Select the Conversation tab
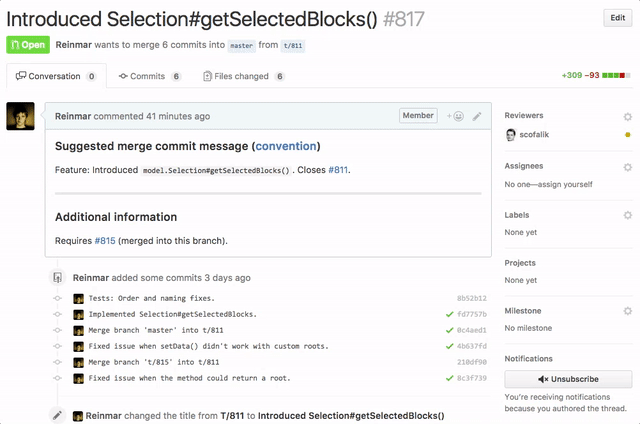Image resolution: width=640 pixels, height=424 pixels. click(x=55, y=76)
